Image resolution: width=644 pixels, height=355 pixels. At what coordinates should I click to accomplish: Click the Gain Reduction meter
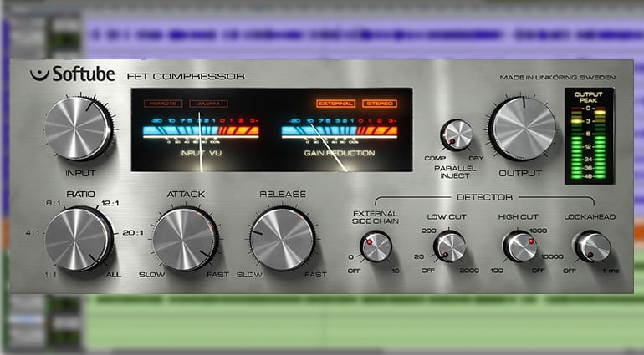[340, 138]
